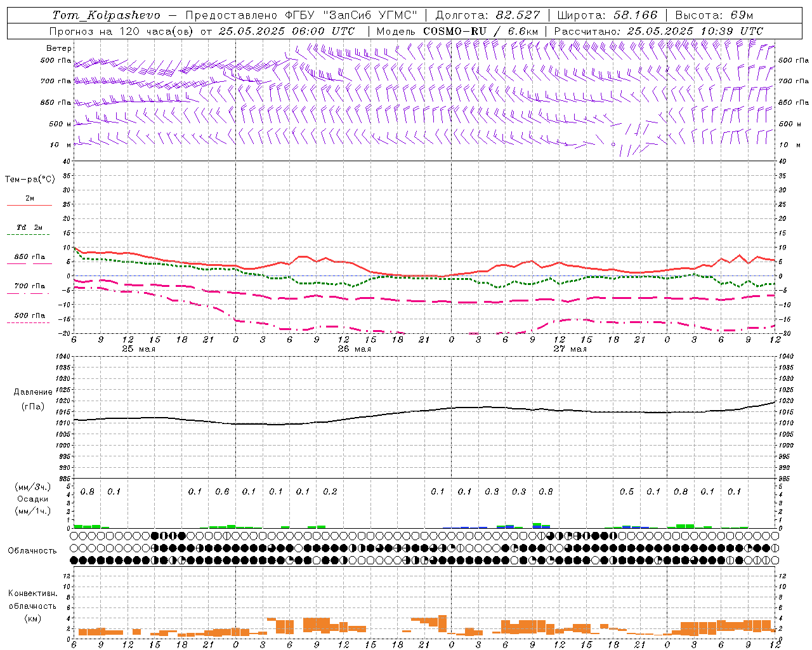Image resolution: width=812 pixels, height=650 pixels.
Task: Click the red solid line sample beneath '2м' legend
Action: coord(29,206)
